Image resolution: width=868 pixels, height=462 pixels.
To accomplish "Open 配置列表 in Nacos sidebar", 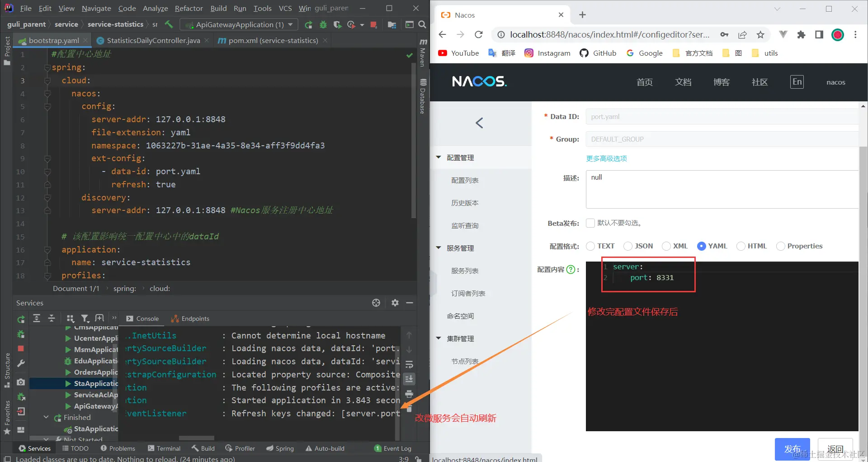I will (465, 180).
